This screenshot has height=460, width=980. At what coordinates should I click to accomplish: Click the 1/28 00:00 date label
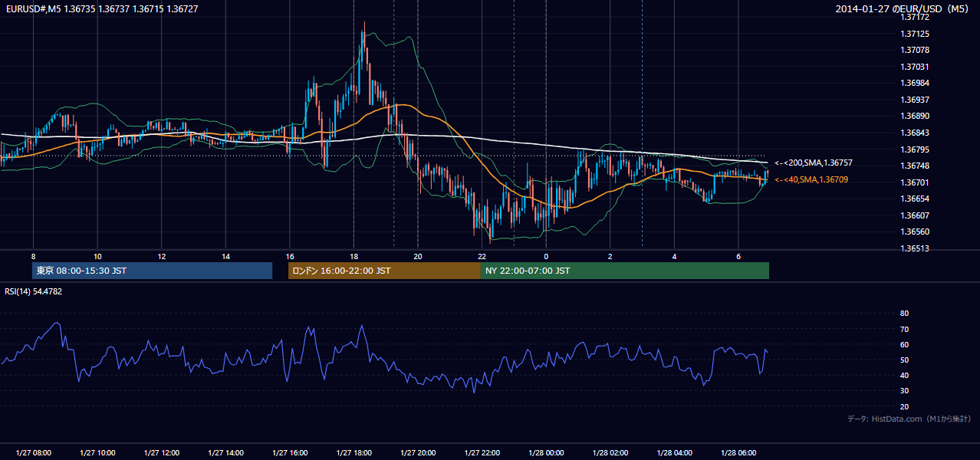coord(546,452)
